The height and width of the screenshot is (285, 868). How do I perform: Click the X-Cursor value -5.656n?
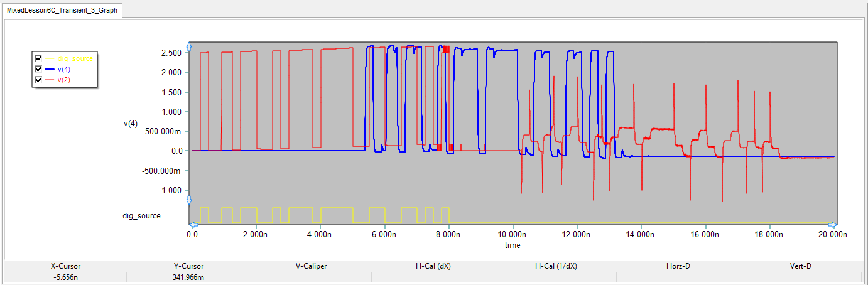[x=65, y=277]
